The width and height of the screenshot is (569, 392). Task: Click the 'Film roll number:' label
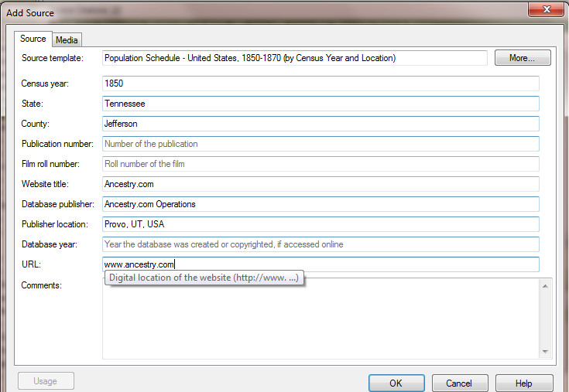click(x=50, y=164)
